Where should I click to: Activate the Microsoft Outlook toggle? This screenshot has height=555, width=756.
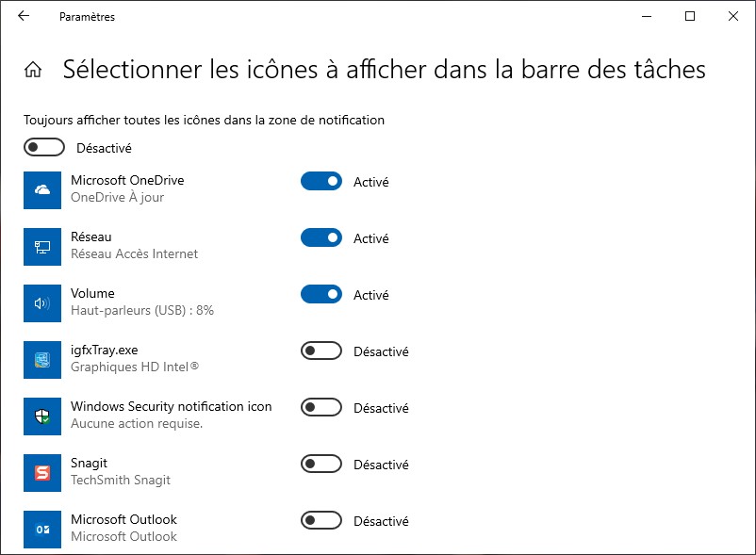point(320,521)
